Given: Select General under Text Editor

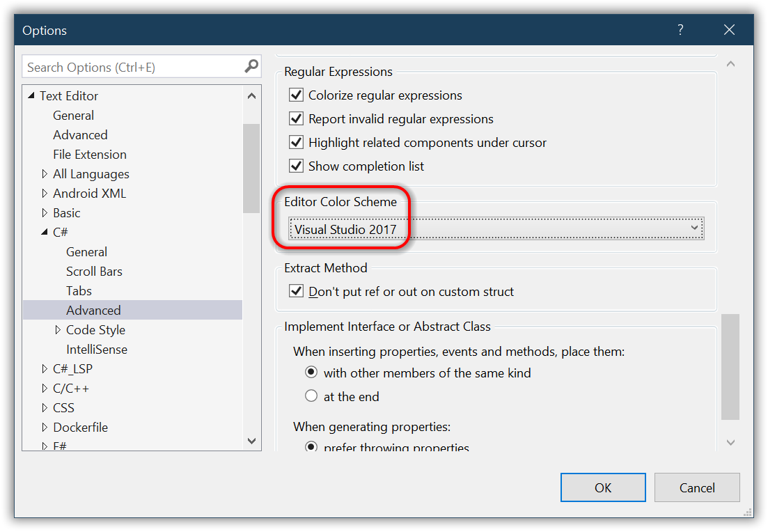Looking at the screenshot, I should pyautogui.click(x=74, y=115).
